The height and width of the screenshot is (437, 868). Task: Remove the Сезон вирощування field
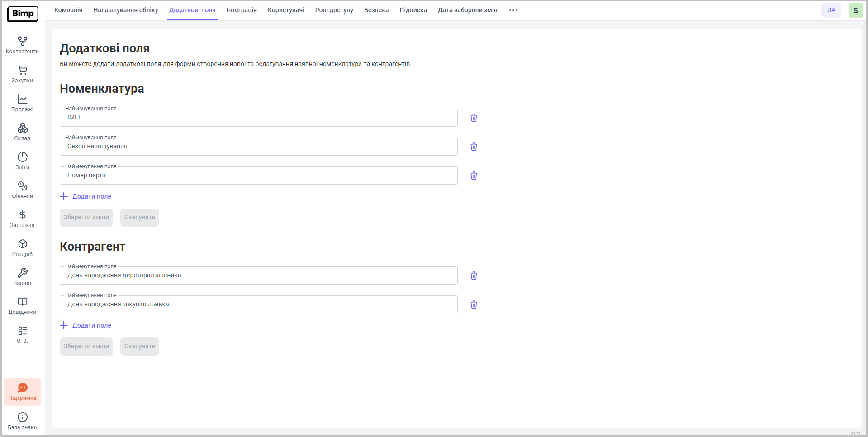coord(474,147)
